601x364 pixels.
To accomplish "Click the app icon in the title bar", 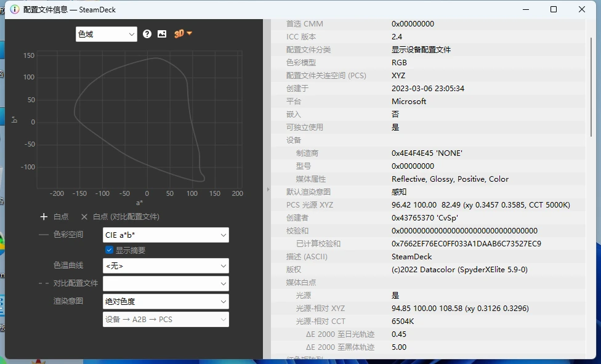I will coord(15,10).
